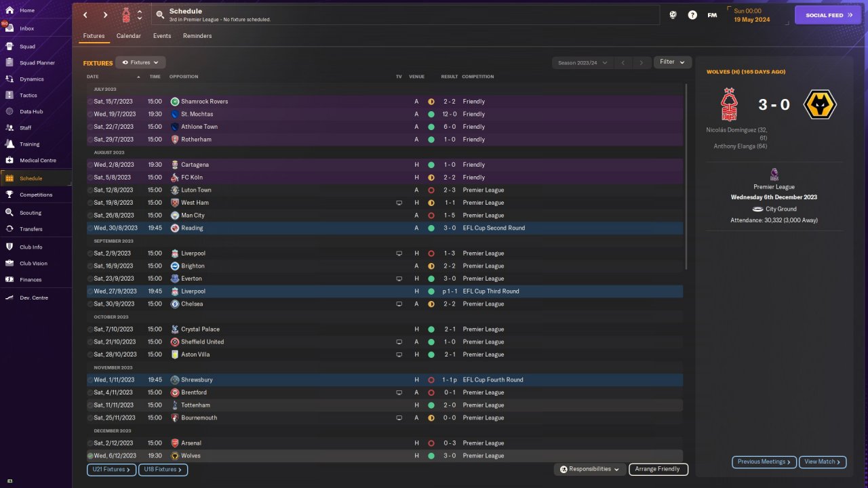Select the Shamrock Rovers row radio
This screenshot has height=488, width=868.
[90, 102]
